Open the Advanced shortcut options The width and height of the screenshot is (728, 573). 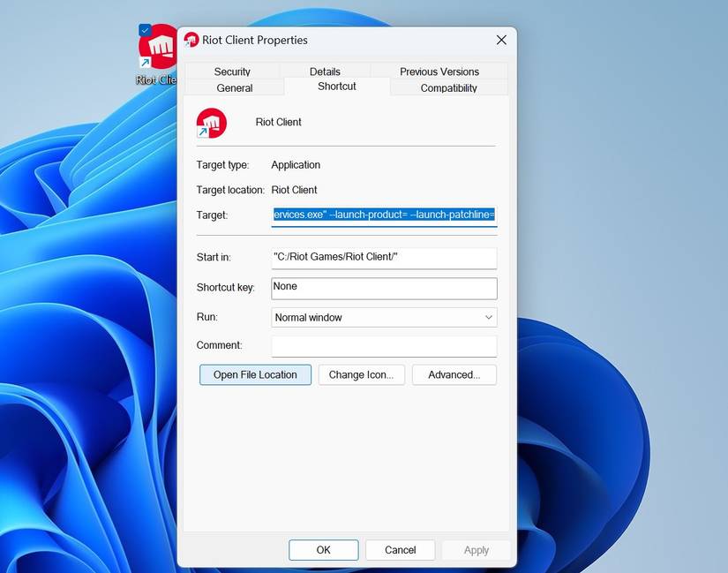454,375
